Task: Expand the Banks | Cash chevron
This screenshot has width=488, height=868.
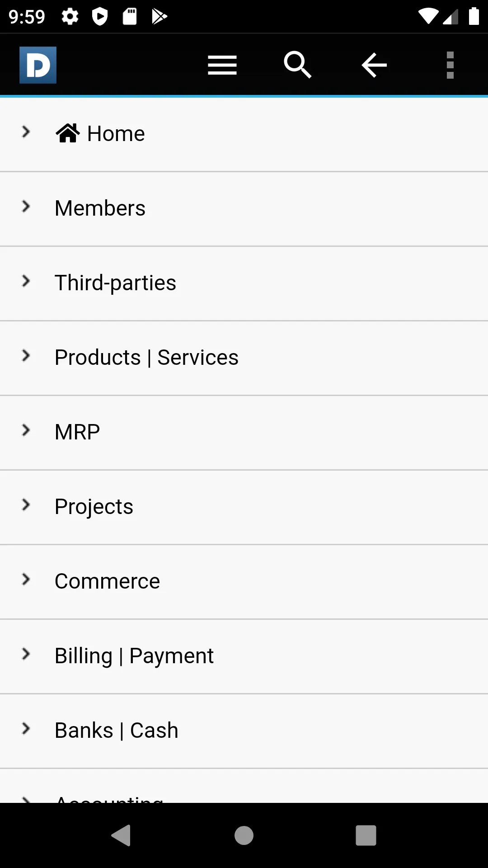Action: tap(26, 729)
